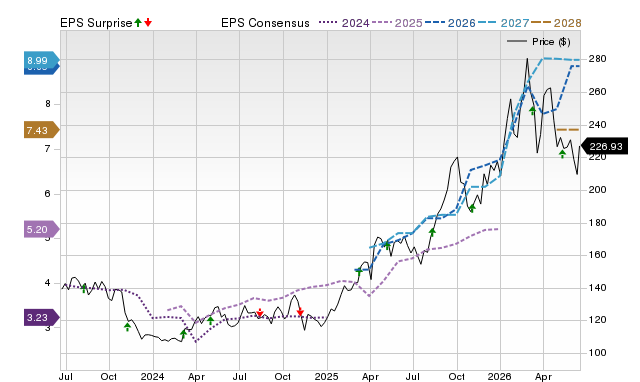
Task: Click the 180 price axis label
Action: pyautogui.click(x=597, y=223)
